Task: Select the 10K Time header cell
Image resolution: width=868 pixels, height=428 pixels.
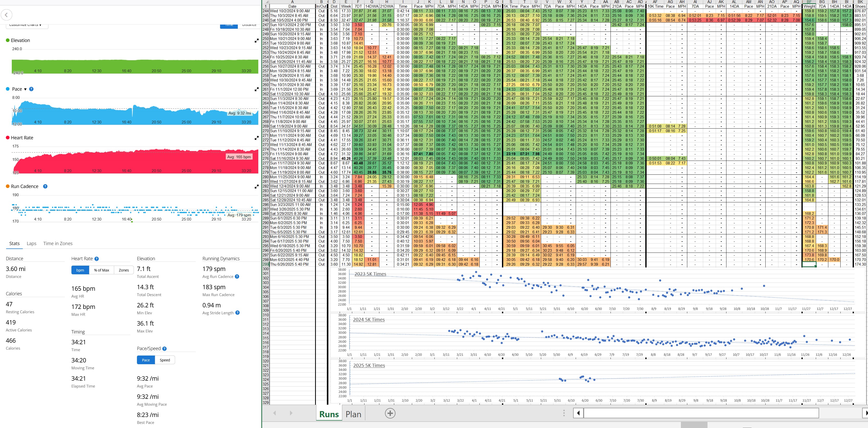Action: click(655, 6)
